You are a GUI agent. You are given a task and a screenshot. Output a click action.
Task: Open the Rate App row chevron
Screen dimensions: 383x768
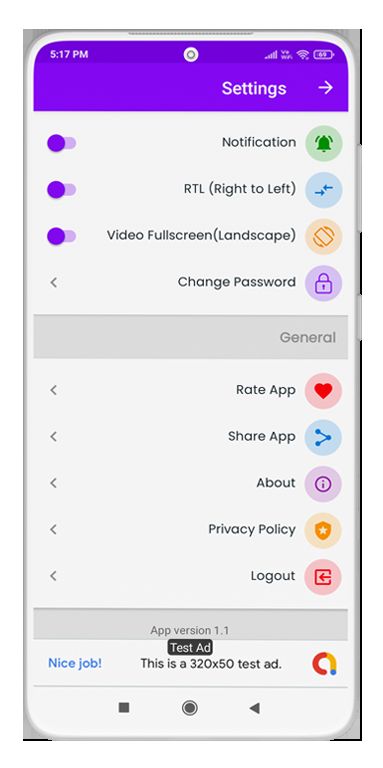coord(53,390)
